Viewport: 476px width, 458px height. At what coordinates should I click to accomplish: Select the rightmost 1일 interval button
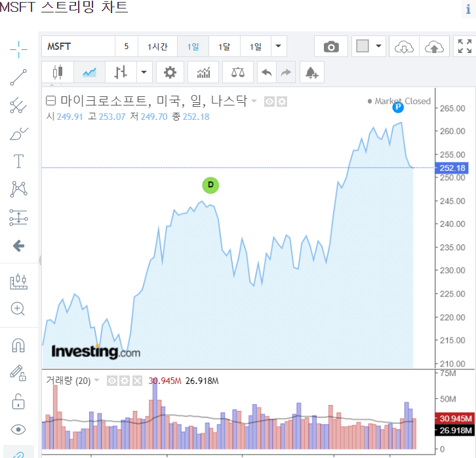tap(256, 47)
